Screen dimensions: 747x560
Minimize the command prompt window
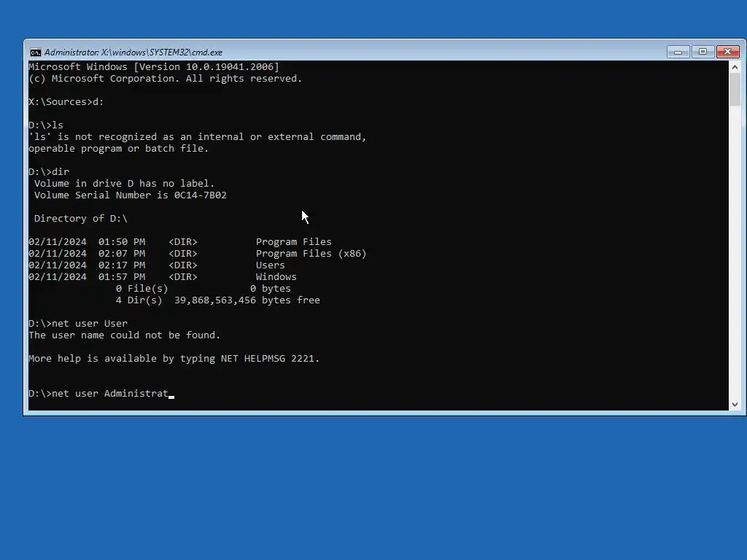click(678, 52)
